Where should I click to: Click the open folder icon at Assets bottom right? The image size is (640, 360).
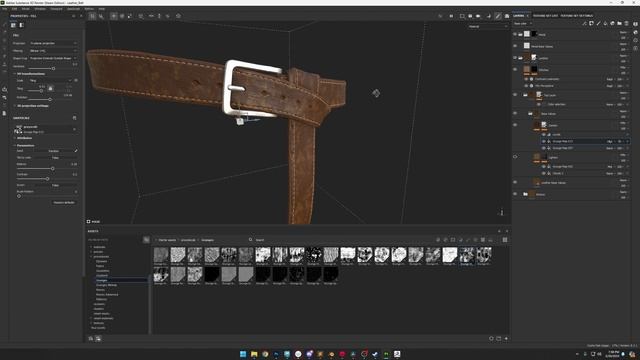499,338
